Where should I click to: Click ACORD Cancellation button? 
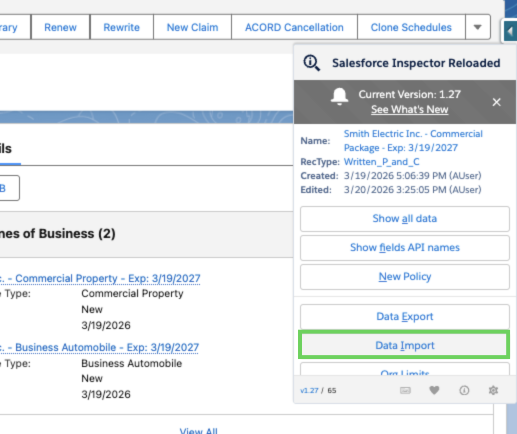coord(294,27)
